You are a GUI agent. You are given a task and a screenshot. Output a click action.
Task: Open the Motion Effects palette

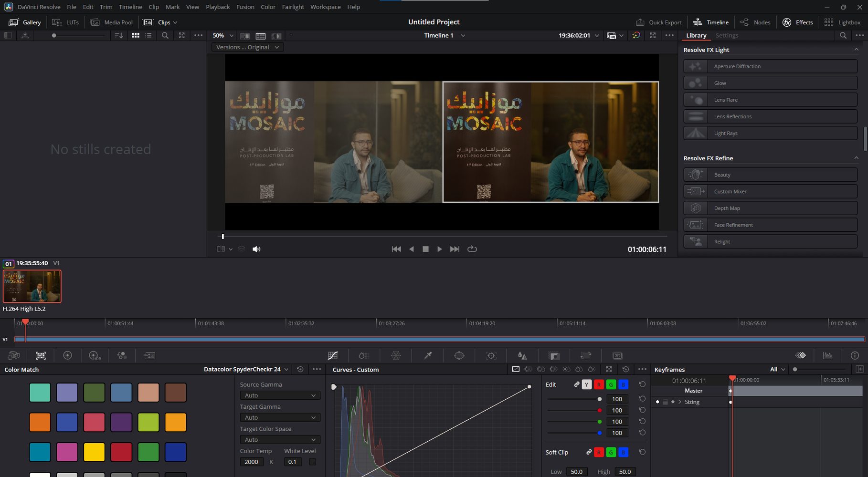point(149,355)
